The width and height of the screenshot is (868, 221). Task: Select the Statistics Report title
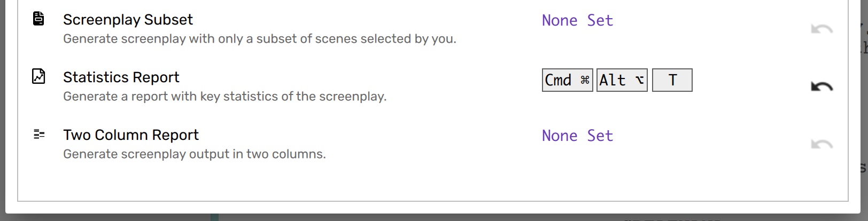(x=121, y=77)
